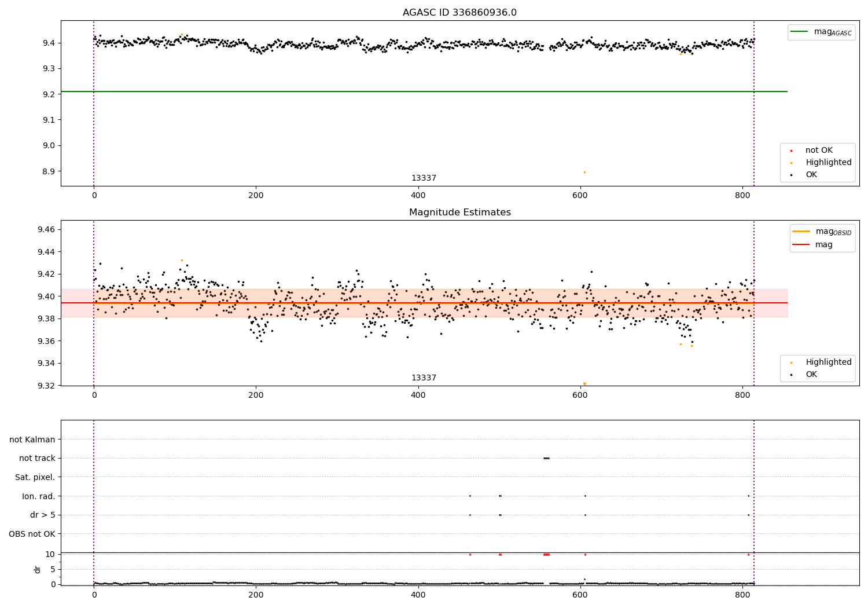The width and height of the screenshot is (868, 608).
Task: Click the 'AGASC ID 336860936.0' plot title
Action: pos(459,13)
